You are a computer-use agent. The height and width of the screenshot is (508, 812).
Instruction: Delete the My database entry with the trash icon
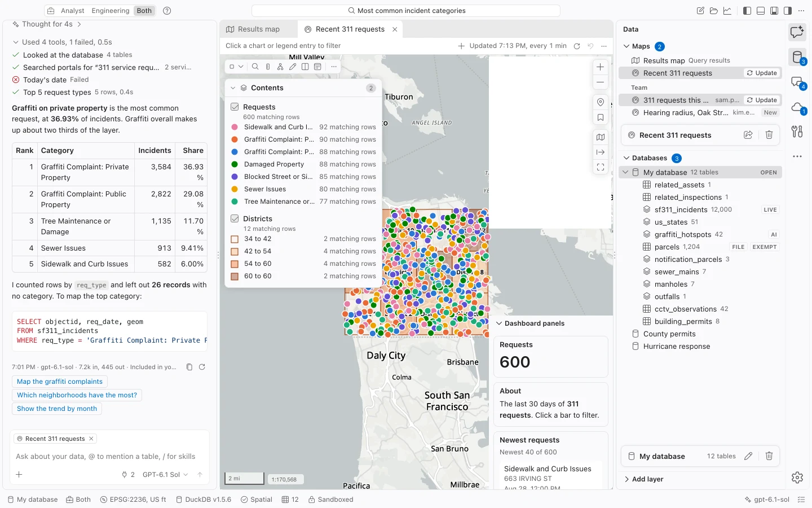pos(769,456)
